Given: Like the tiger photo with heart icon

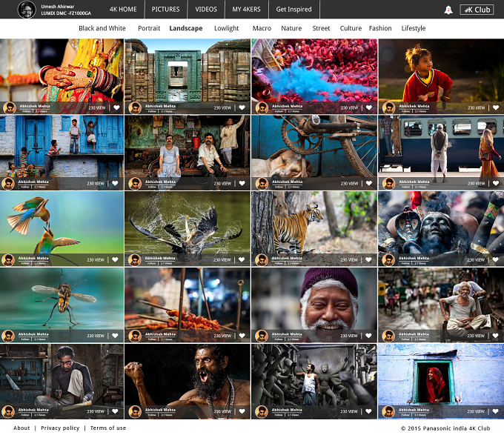Looking at the screenshot, I should (368, 259).
